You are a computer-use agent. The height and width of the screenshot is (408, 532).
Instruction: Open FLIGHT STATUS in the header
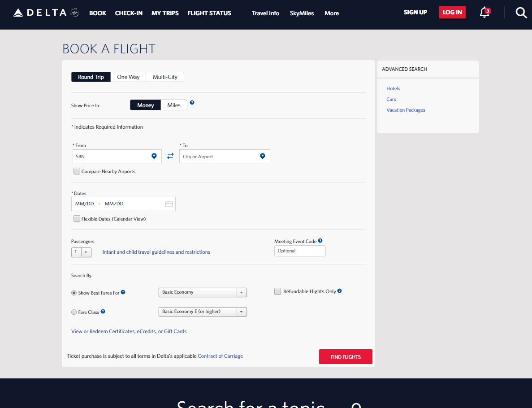pyautogui.click(x=209, y=13)
